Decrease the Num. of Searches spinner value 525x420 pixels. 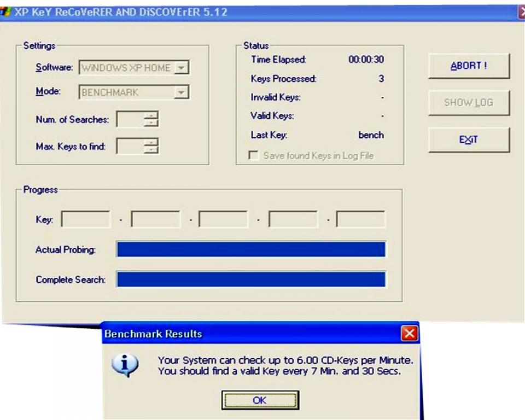(151, 123)
